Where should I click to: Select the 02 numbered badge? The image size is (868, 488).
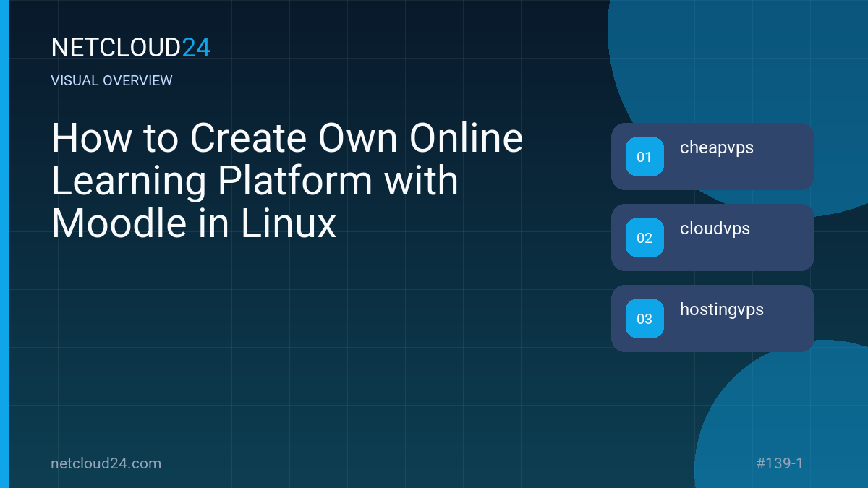pyautogui.click(x=644, y=238)
